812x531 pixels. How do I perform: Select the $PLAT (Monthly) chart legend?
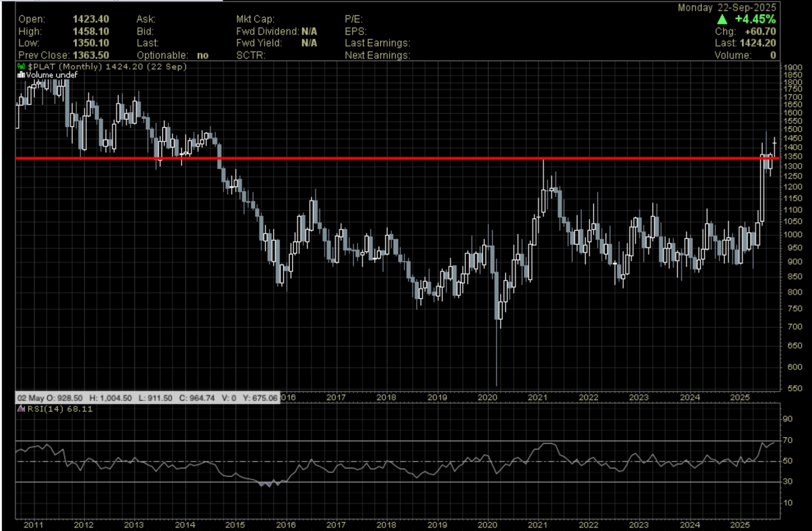click(x=107, y=66)
